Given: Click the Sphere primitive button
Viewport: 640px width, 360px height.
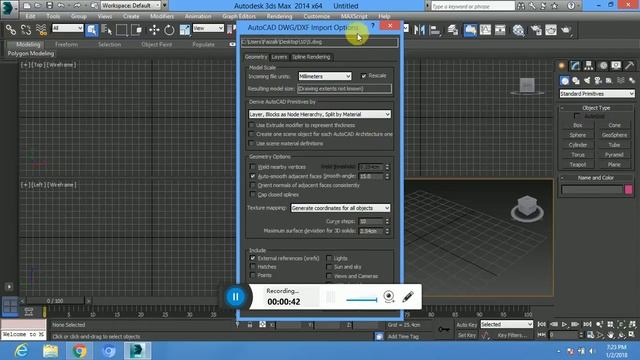Looking at the screenshot, I should pyautogui.click(x=578, y=135).
